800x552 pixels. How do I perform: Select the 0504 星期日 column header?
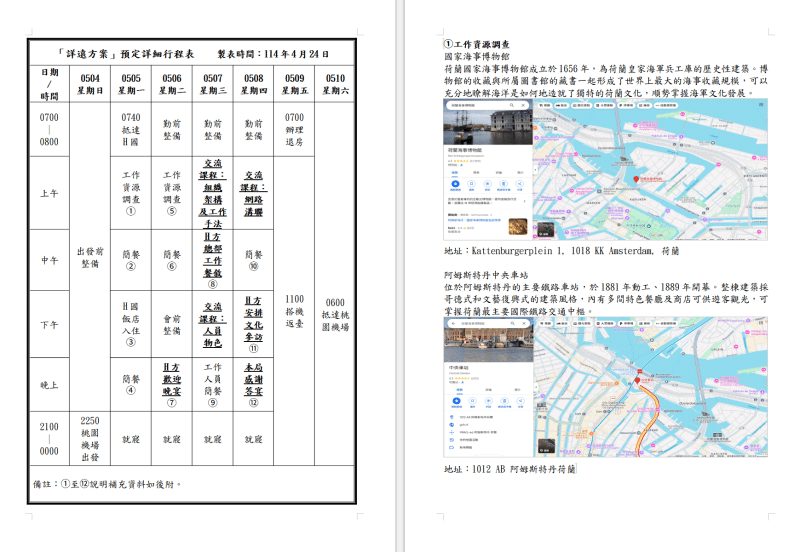[x=90, y=84]
